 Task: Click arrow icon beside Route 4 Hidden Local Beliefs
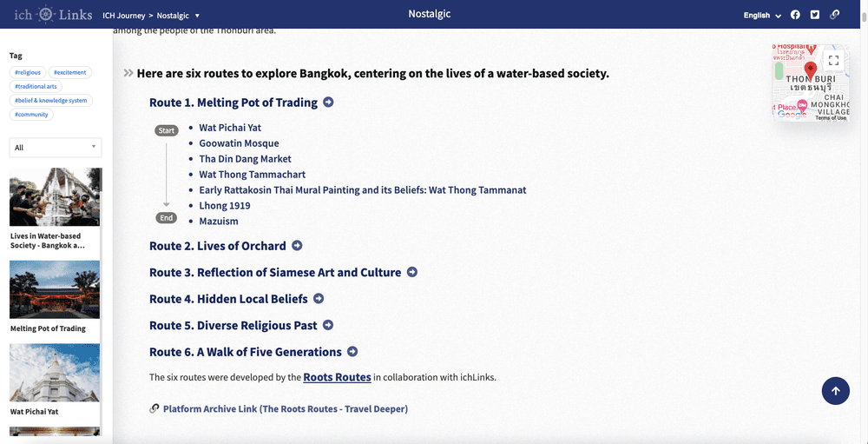coord(319,299)
